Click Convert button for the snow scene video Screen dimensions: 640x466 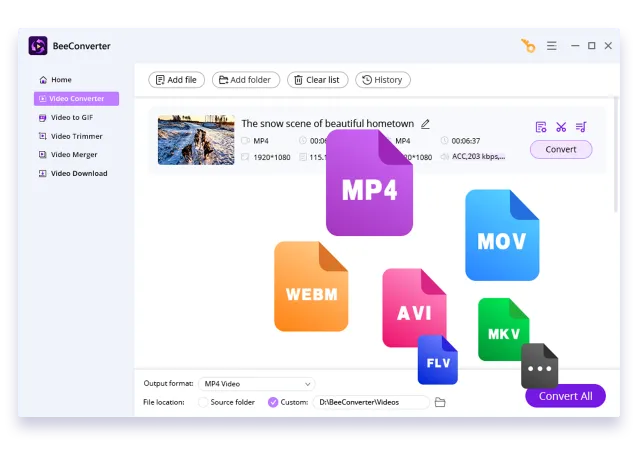click(x=561, y=149)
